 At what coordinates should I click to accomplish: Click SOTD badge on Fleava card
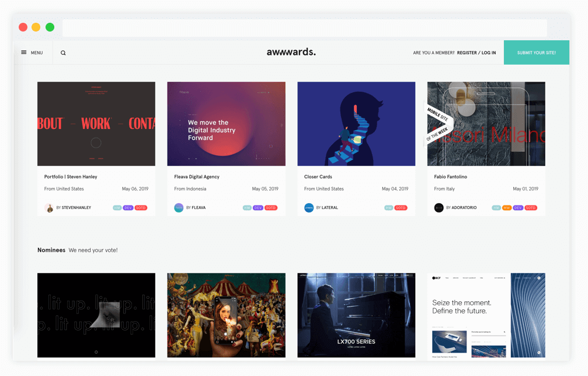(271, 208)
